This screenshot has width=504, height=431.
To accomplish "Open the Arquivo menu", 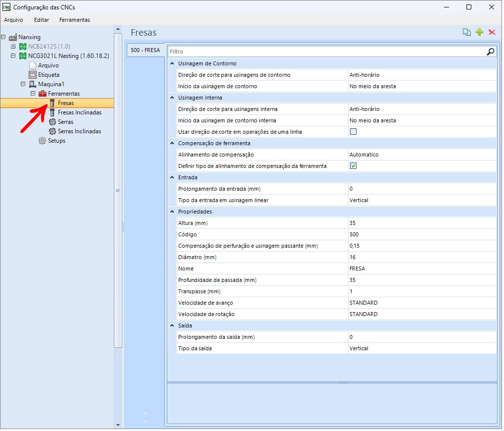I will [13, 20].
